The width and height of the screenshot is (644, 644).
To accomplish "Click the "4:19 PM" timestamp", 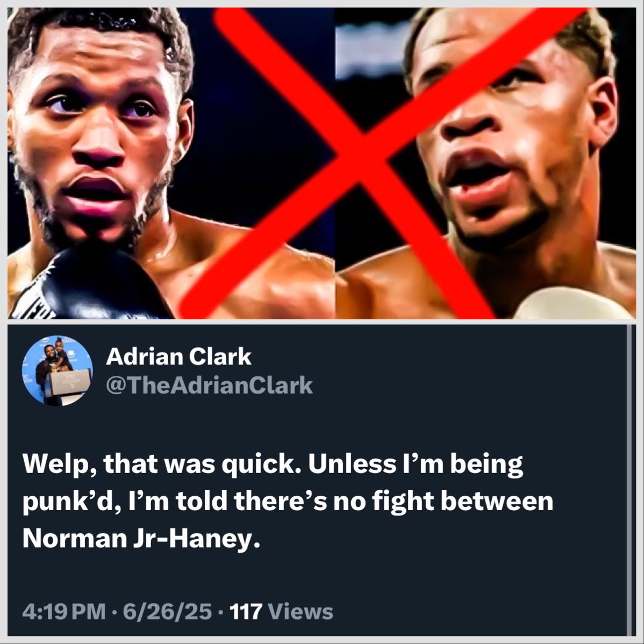I will (x=64, y=612).
